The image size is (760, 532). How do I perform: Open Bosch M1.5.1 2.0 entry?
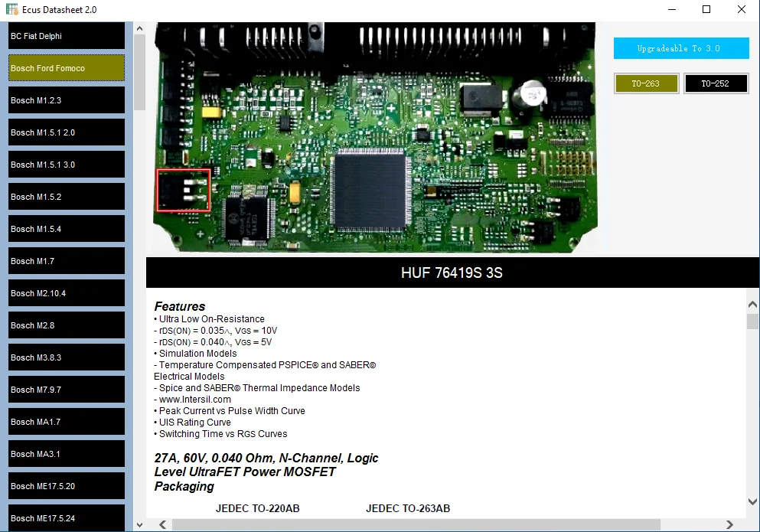coord(67,132)
